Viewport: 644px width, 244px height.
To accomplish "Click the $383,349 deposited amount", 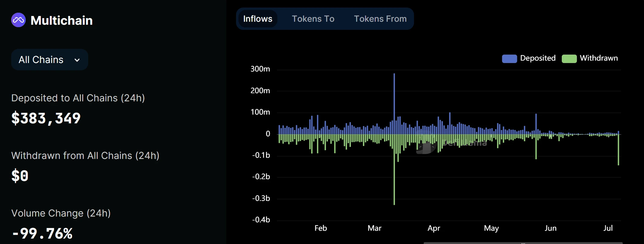I will pos(46,118).
